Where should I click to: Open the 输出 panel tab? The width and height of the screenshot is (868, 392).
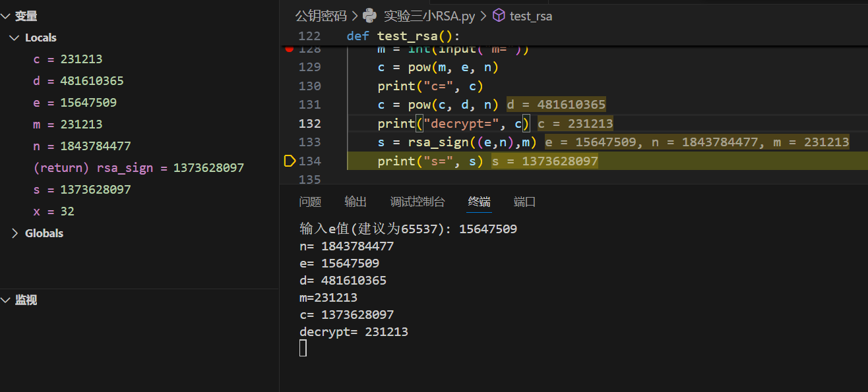[x=356, y=202]
